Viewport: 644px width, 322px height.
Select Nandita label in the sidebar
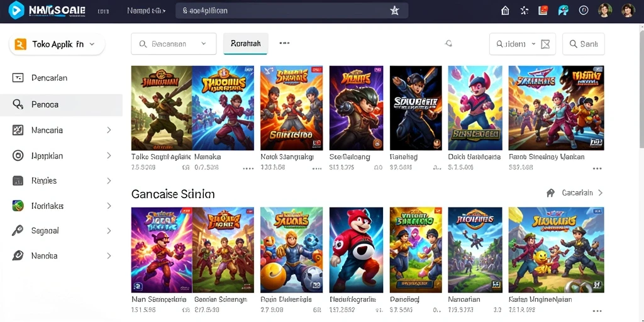click(45, 255)
